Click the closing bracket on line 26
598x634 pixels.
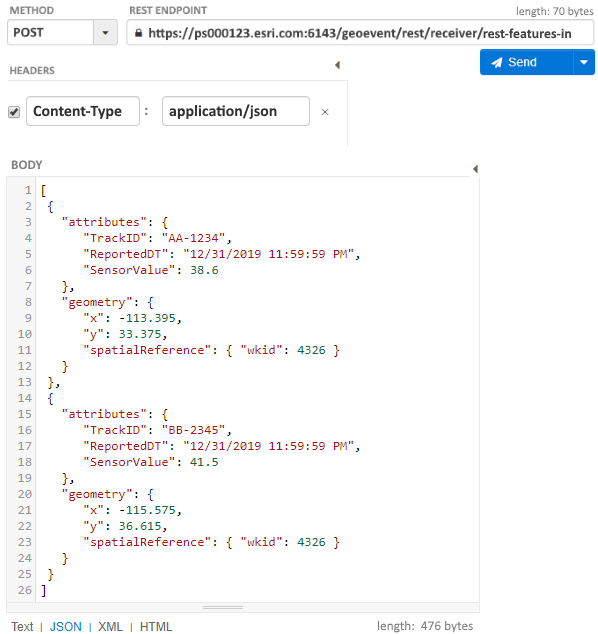pyautogui.click(x=44, y=591)
